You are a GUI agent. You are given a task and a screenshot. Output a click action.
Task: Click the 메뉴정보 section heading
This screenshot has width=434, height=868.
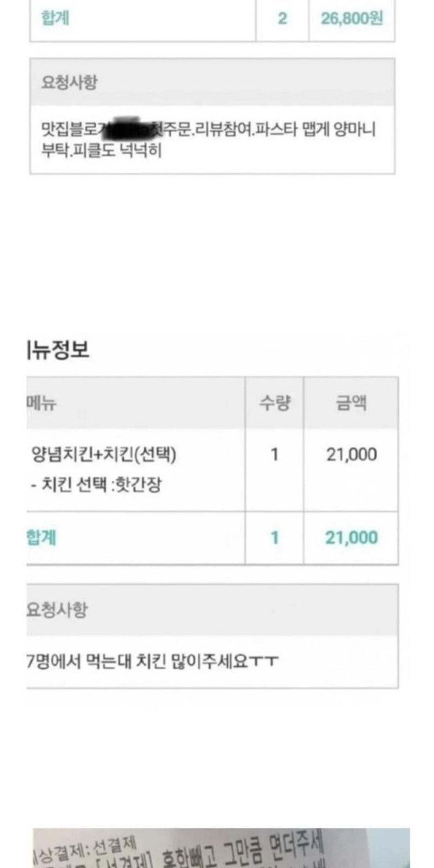tap(58, 350)
